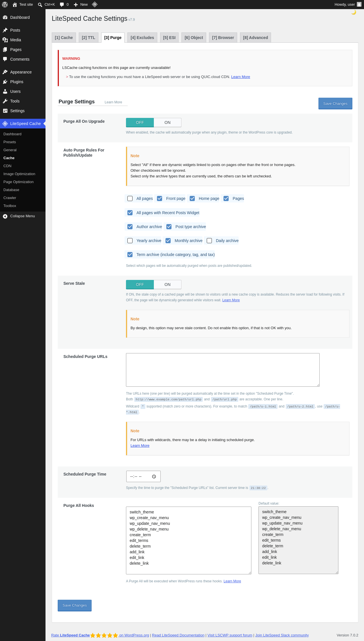This screenshot has height=641, width=364.
Task: Open Pages sidebar icon
Action: click(x=5, y=50)
